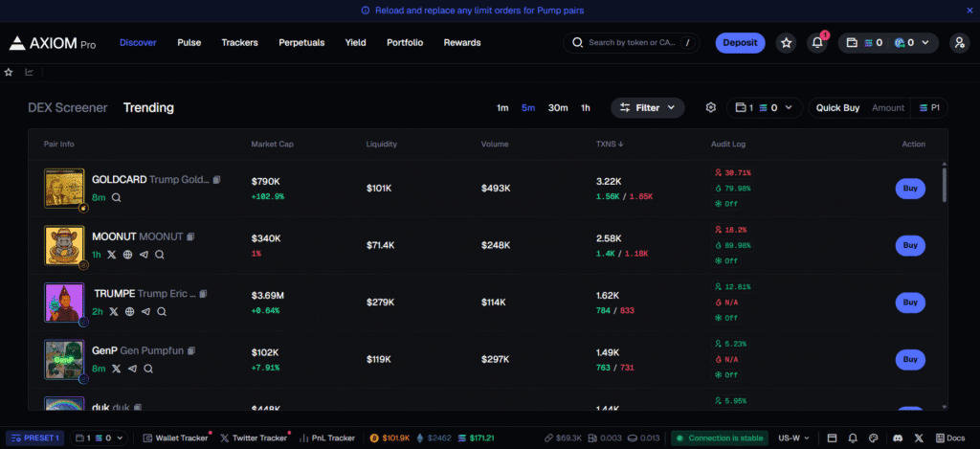
Task: Open the Trackers nav tab
Action: [x=239, y=43]
